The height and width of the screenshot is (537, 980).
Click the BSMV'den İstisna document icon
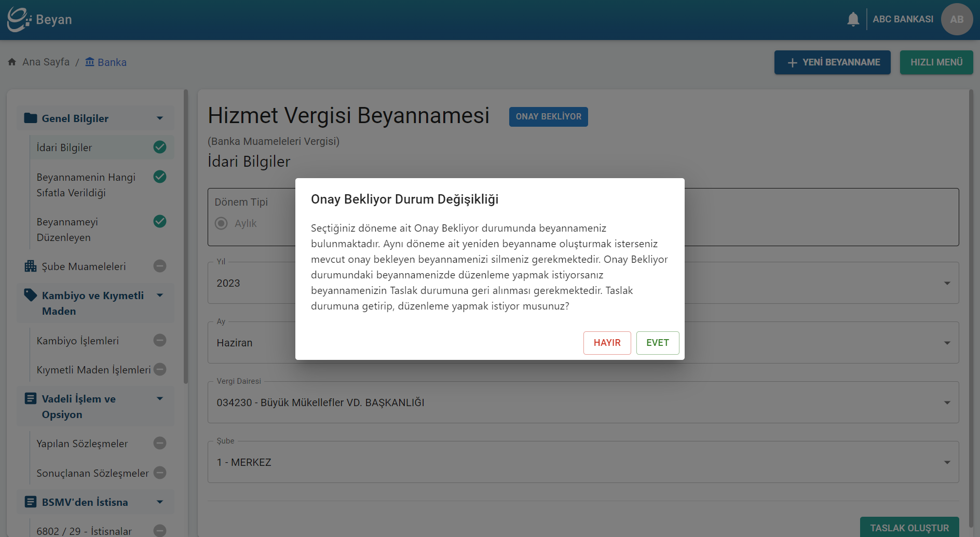coord(31,502)
